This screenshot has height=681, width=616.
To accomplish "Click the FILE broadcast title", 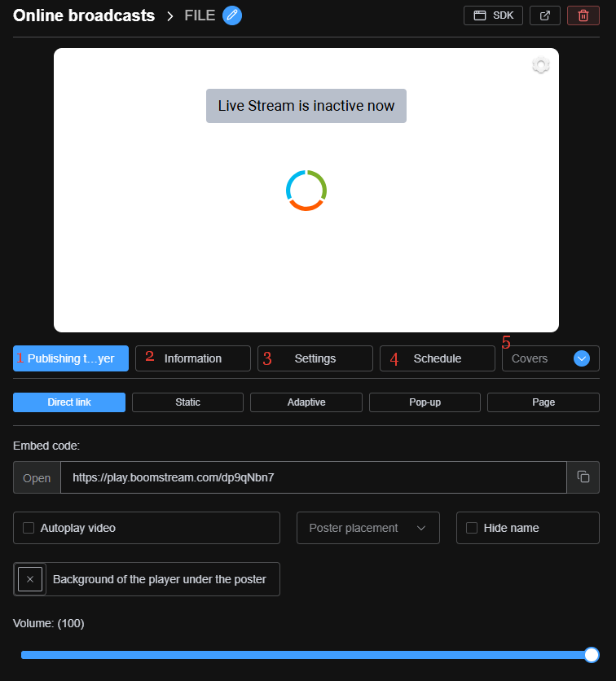I will coord(200,15).
